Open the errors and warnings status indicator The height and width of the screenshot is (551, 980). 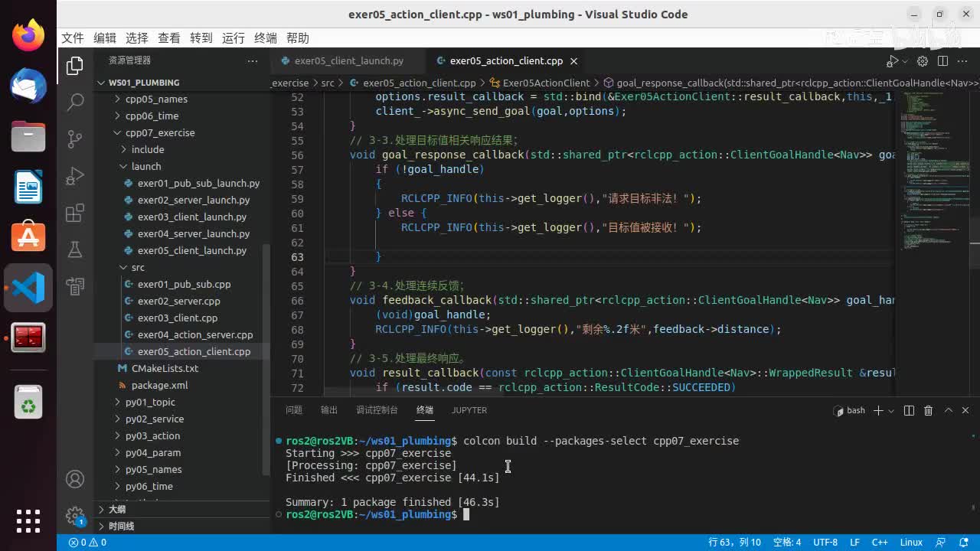click(x=87, y=543)
